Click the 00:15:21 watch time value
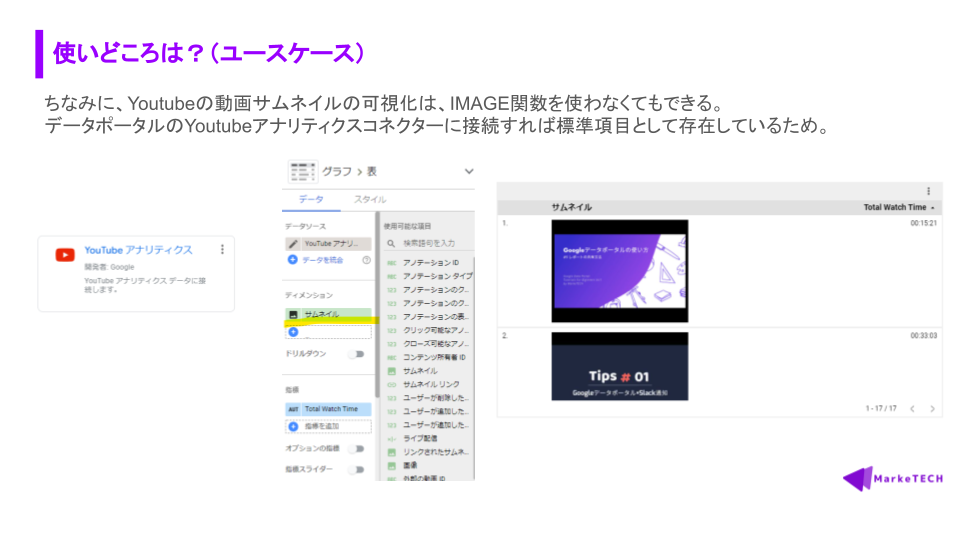This screenshot has height=540, width=960. 923,223
